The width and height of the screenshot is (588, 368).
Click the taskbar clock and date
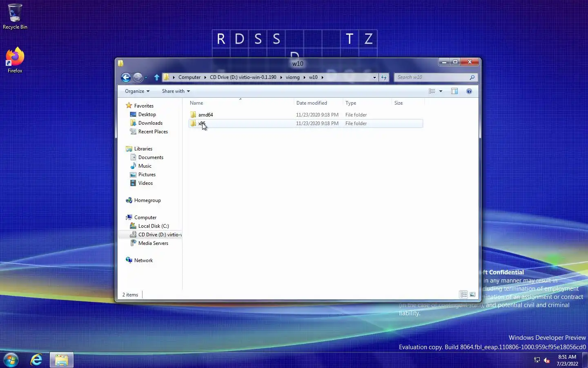567,360
